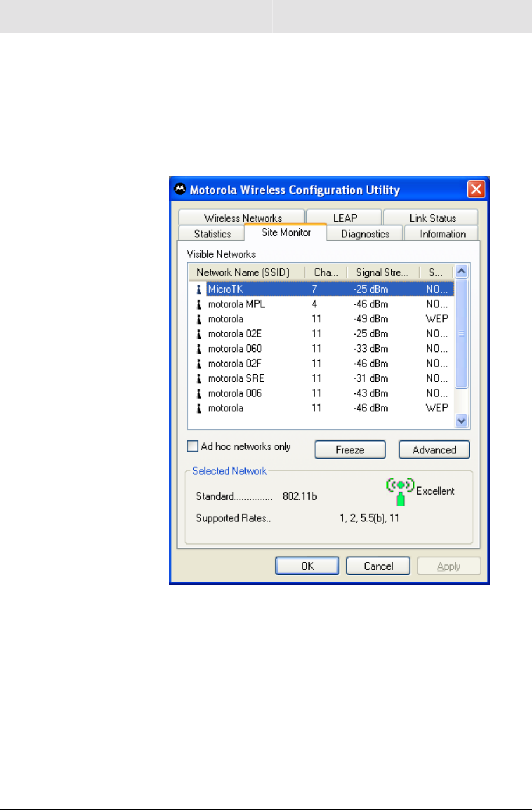This screenshot has height=810, width=532.
Task: Click the network list scrollbar thumb
Action: (x=462, y=333)
